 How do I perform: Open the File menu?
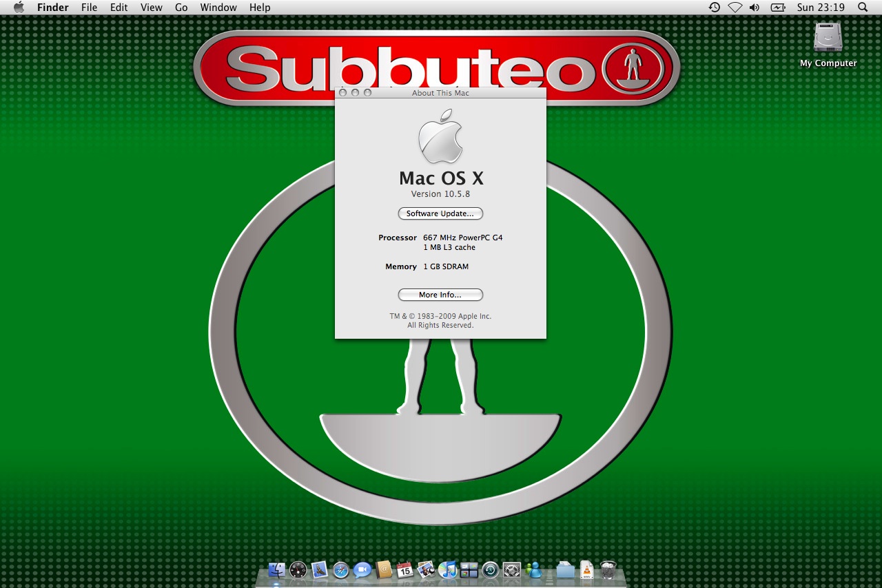point(89,8)
